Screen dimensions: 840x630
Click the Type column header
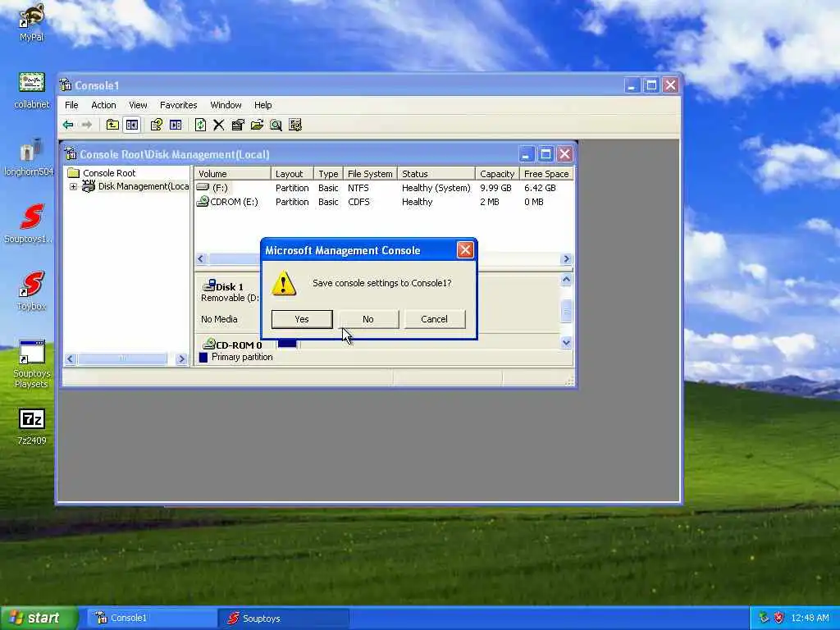point(328,174)
